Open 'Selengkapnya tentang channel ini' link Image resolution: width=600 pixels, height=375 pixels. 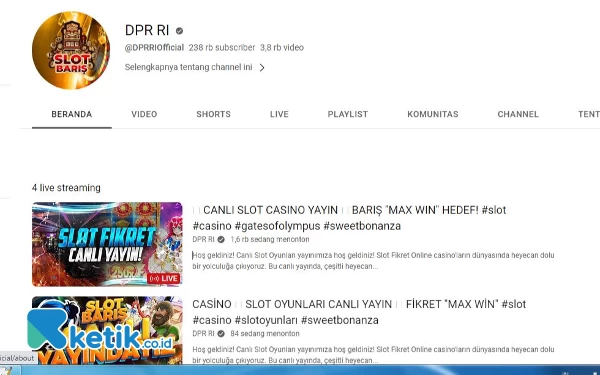click(188, 67)
